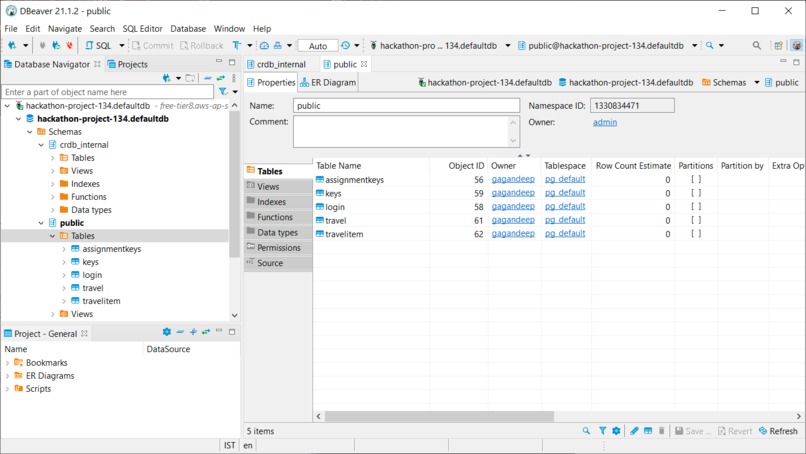Open the SQL editor button

98,45
